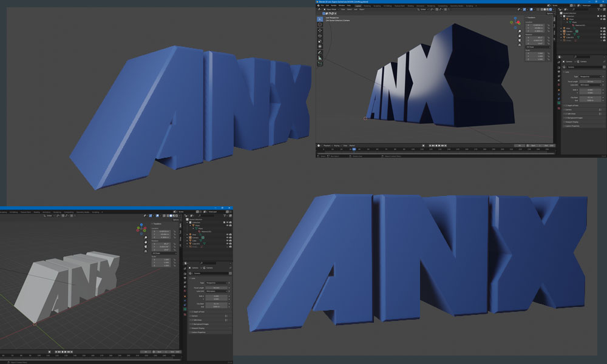Choose the Scale tool in left toolbar

[x=320, y=42]
